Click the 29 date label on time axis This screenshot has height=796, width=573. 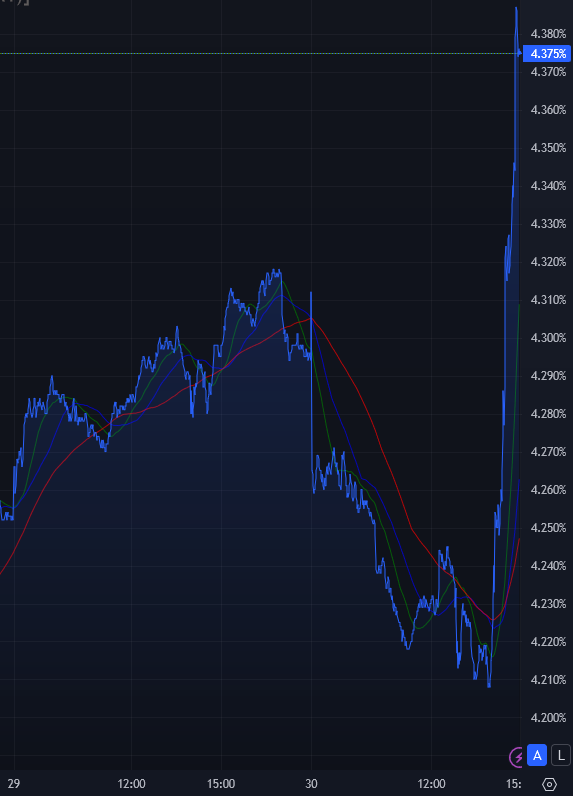click(x=14, y=784)
